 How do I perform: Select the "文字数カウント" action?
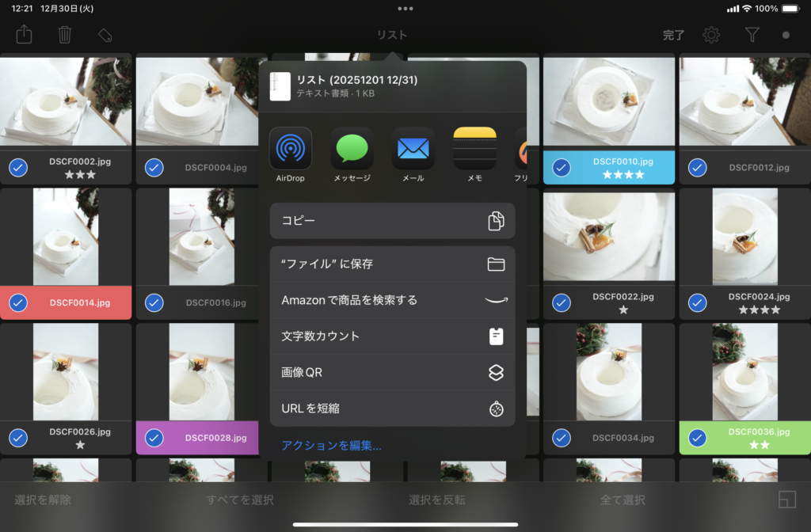pyautogui.click(x=392, y=336)
